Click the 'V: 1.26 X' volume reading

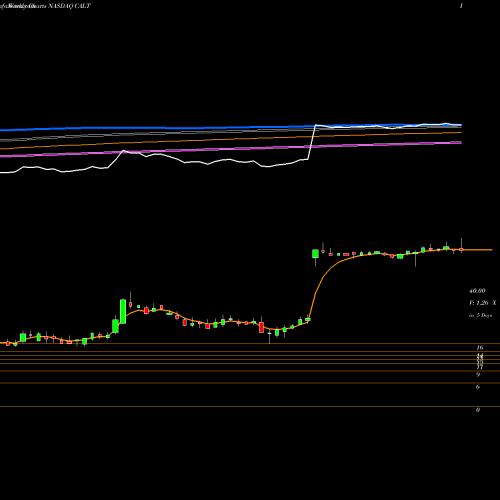point(482,303)
